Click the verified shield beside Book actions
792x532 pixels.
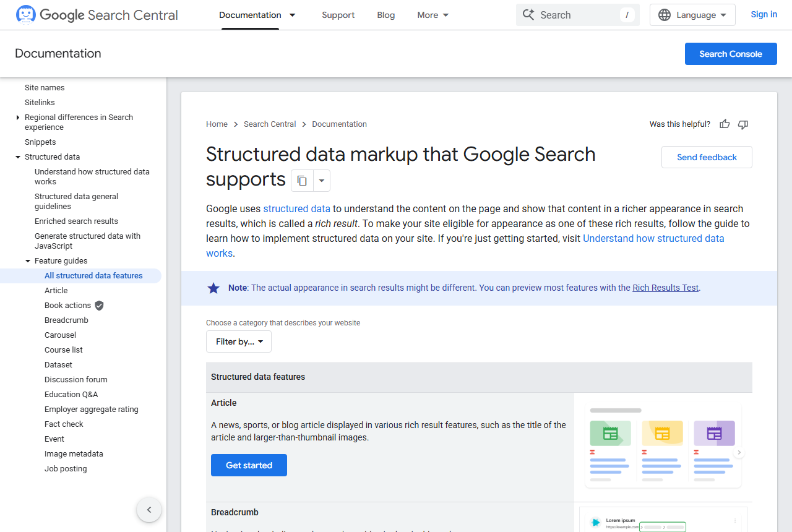click(x=99, y=306)
